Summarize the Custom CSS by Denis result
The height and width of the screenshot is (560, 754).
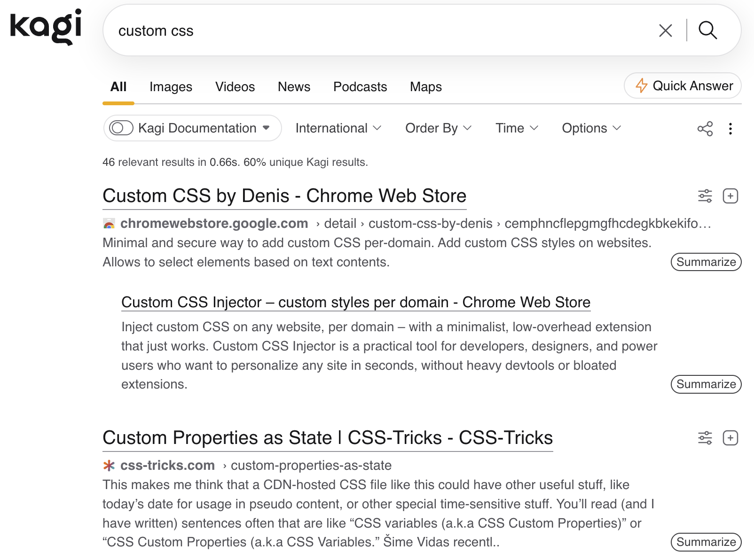click(706, 262)
